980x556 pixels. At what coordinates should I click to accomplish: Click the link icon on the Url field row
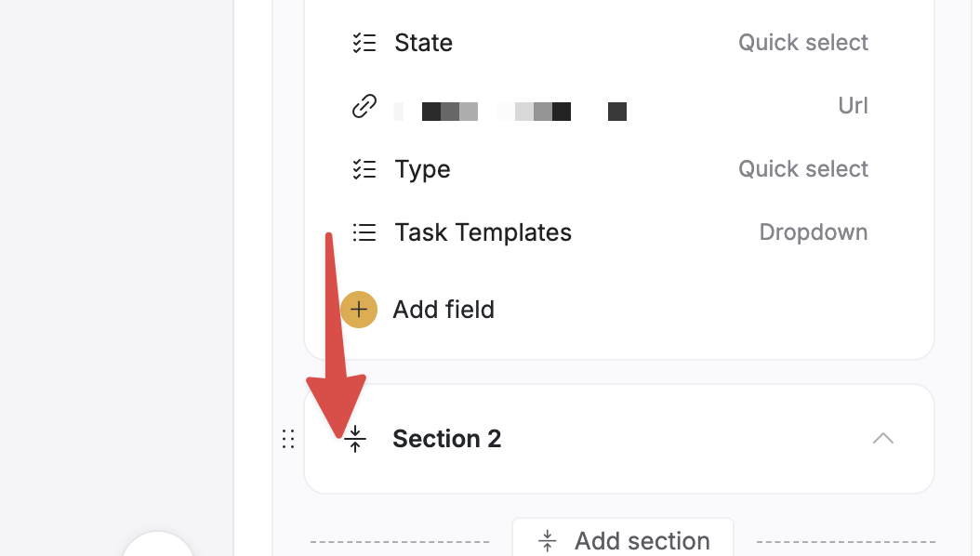click(364, 107)
